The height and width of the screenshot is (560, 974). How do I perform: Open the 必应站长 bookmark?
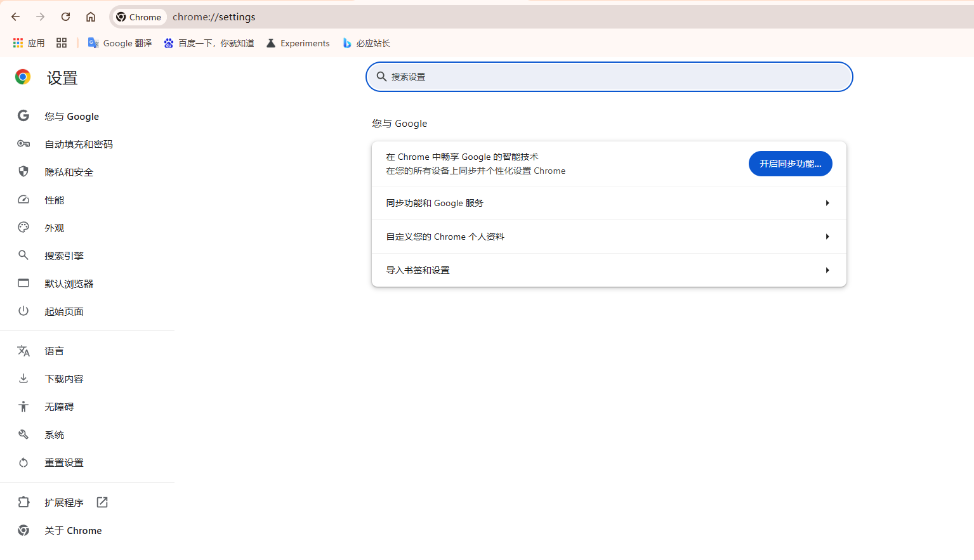tap(366, 43)
